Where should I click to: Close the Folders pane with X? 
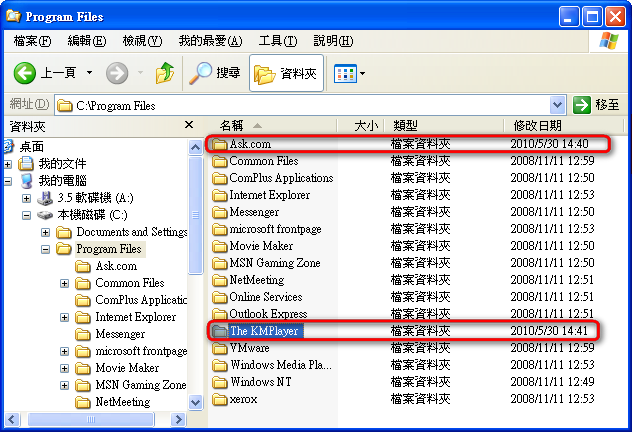(189, 125)
